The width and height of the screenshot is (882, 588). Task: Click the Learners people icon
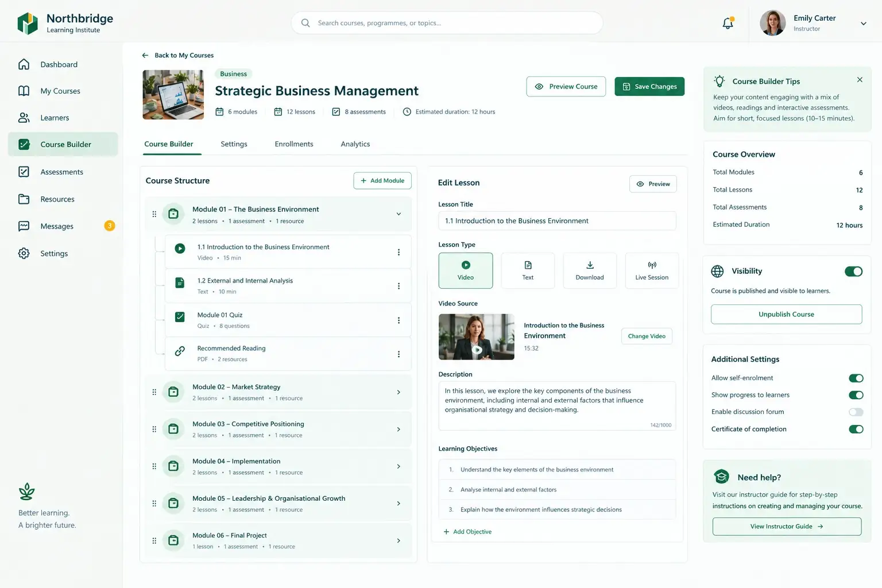[24, 118]
